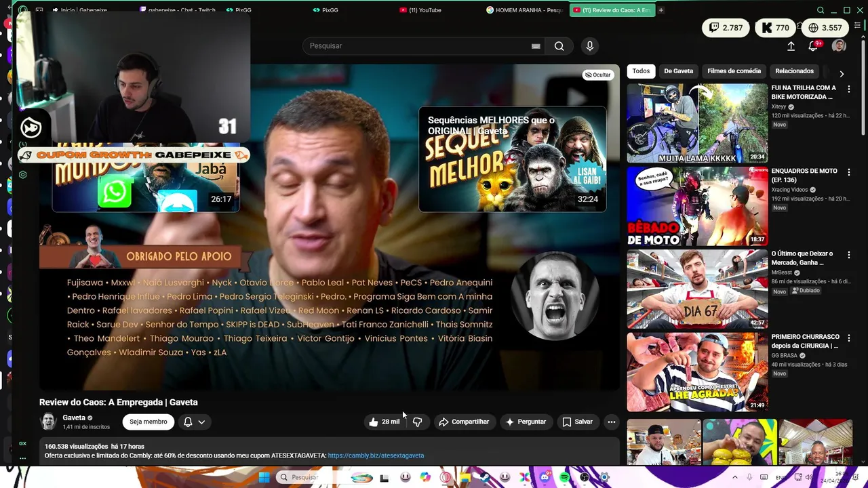Screen dimensions: 868x488
Task: Click the Opera GX logo icon
Action: (x=22, y=10)
